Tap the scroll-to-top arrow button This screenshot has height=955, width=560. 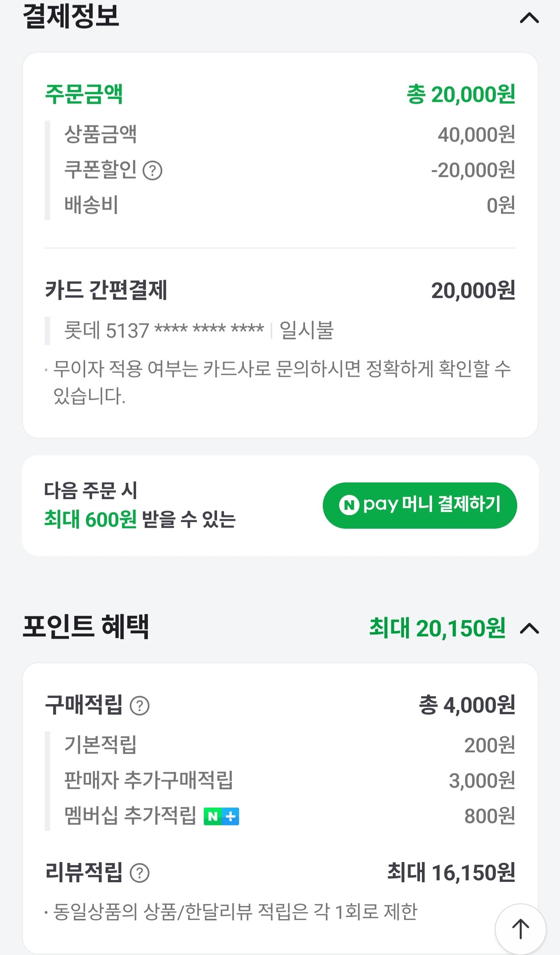(520, 929)
